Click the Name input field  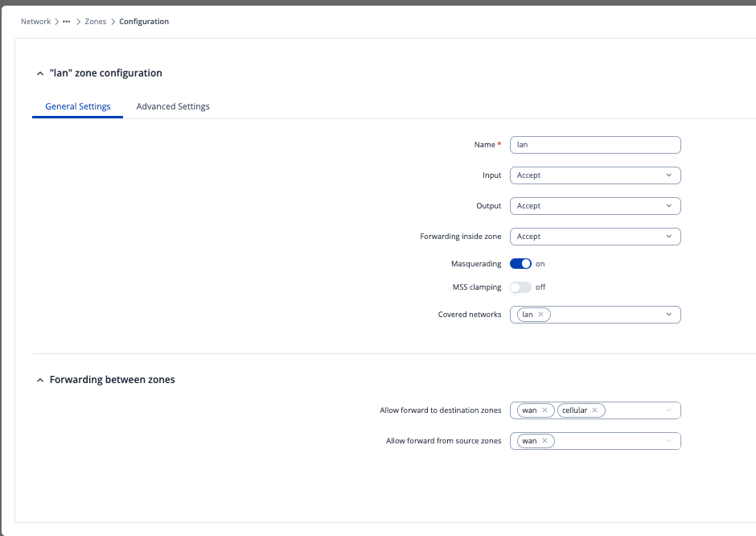[595, 145]
